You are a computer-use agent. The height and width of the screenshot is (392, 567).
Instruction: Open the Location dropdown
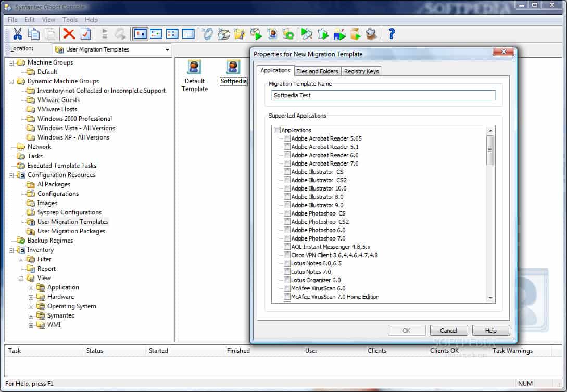pyautogui.click(x=167, y=49)
